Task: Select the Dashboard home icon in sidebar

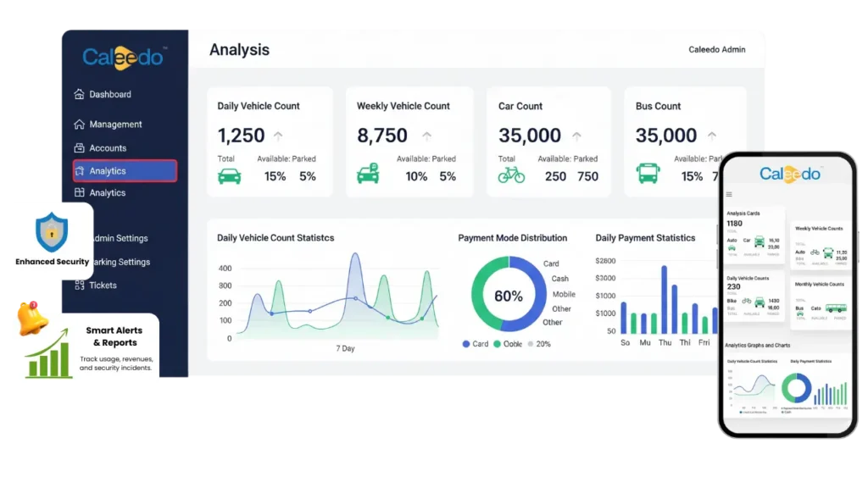Action: click(x=79, y=94)
